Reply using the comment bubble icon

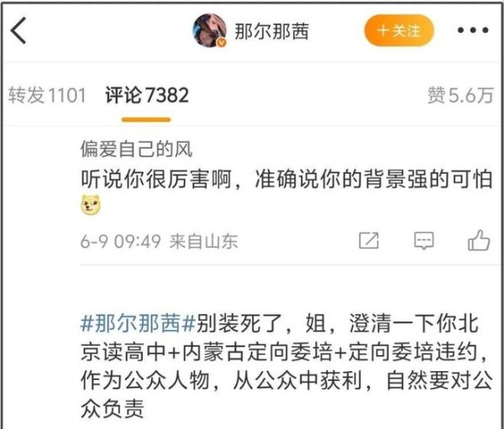click(423, 240)
